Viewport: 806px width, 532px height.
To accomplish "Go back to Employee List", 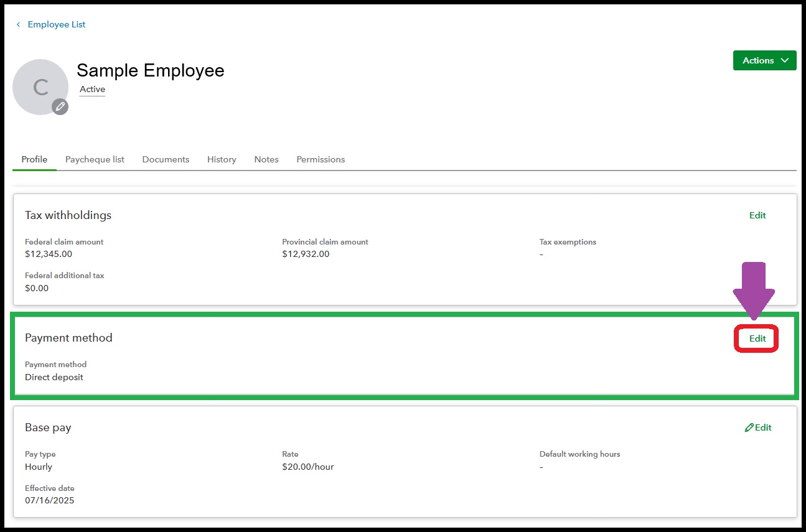I will [x=56, y=25].
